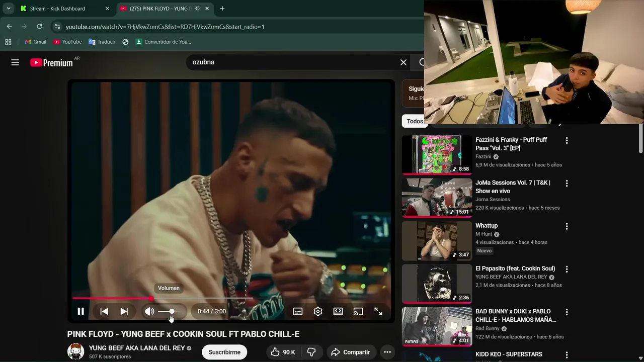Enter fullscreen mode
The width and height of the screenshot is (644, 362).
pos(378,311)
